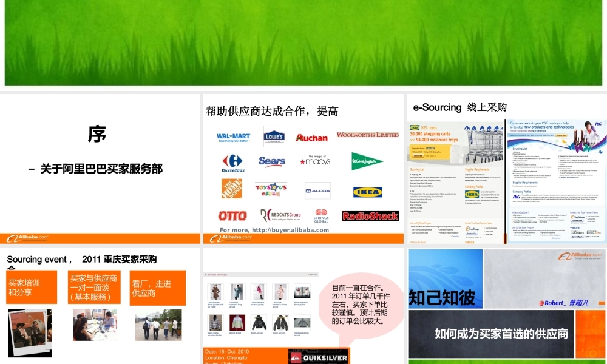Click the Alibaba.com logo on 序 slide
This screenshot has width=607, height=364.
tap(27, 238)
